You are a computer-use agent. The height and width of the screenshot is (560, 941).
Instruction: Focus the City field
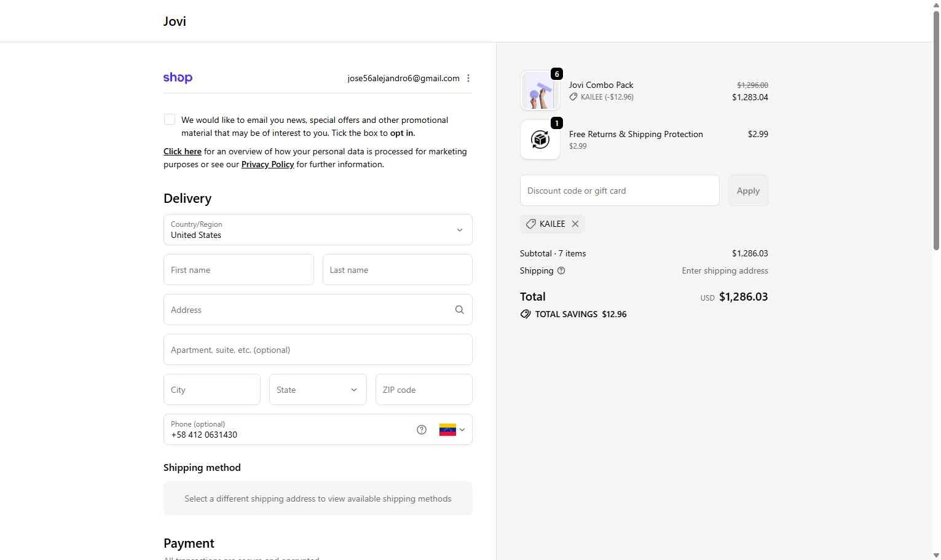pyautogui.click(x=212, y=390)
